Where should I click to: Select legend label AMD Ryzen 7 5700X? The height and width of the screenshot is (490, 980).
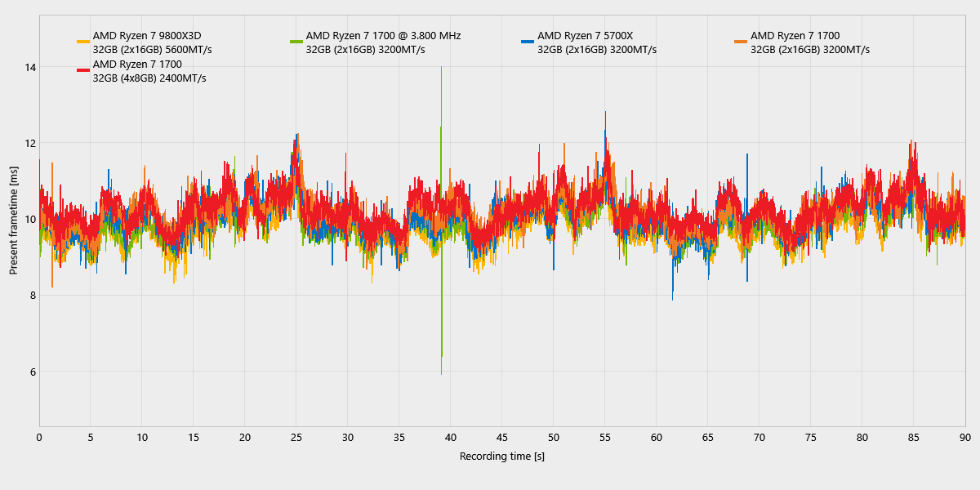586,35
